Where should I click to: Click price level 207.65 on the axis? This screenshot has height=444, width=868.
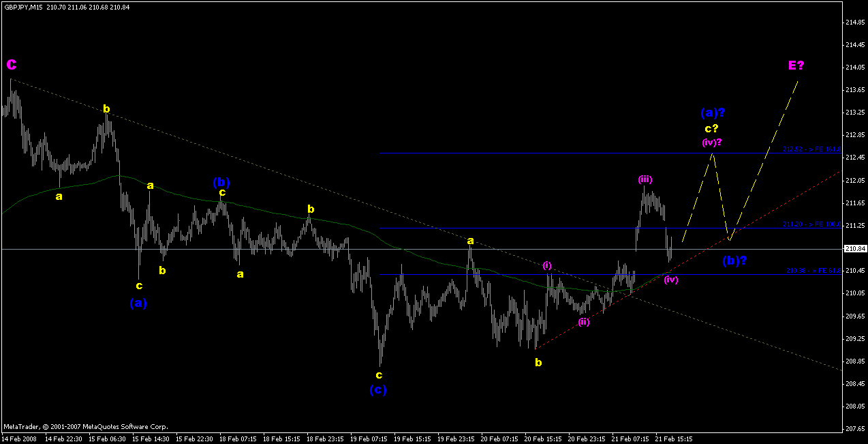coord(856,428)
